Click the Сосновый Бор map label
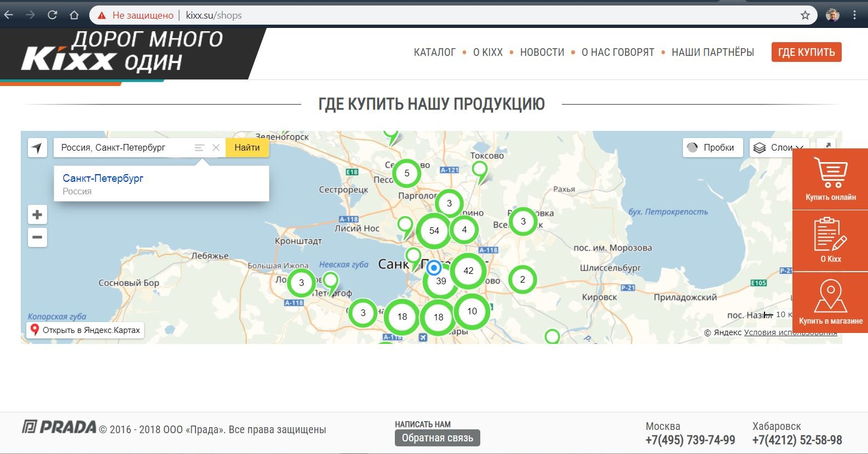The height and width of the screenshot is (454, 868). pos(129,283)
